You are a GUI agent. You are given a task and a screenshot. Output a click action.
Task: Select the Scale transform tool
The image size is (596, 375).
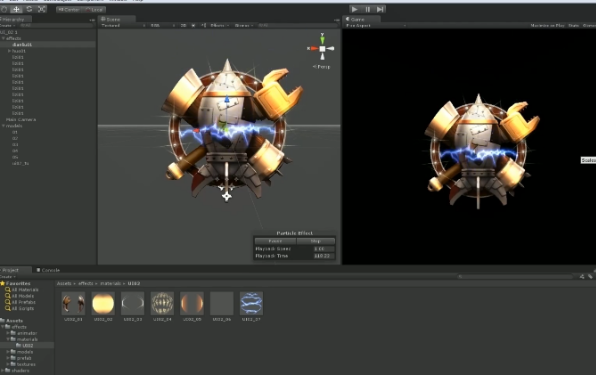(x=41, y=9)
